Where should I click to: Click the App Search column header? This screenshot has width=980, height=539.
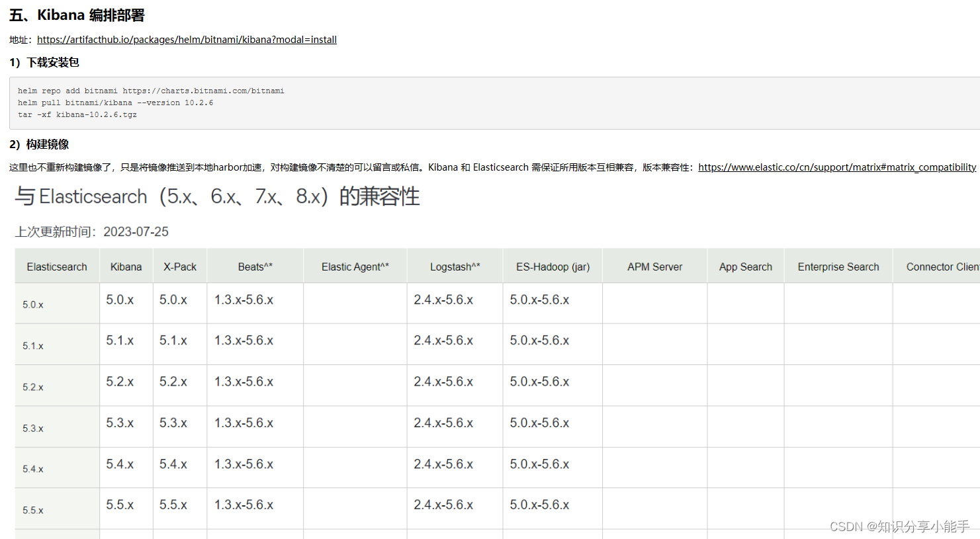pos(746,267)
